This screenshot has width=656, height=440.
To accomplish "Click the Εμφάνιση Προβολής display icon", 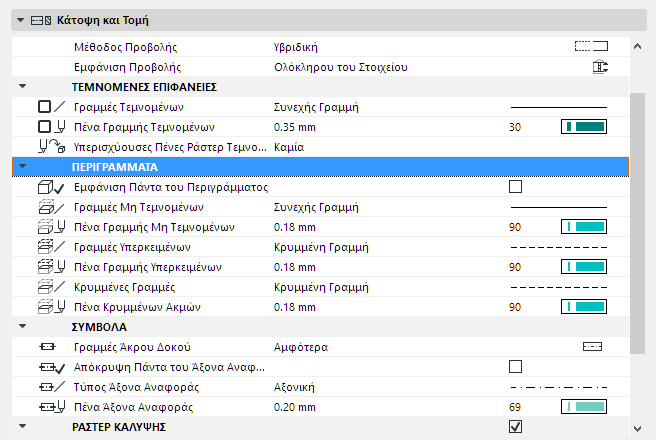I will [599, 67].
